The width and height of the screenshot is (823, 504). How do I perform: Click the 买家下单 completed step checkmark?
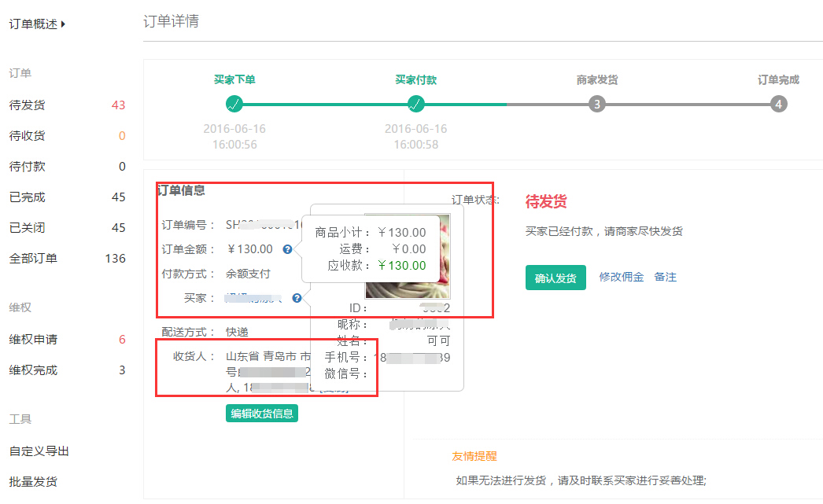tap(234, 104)
